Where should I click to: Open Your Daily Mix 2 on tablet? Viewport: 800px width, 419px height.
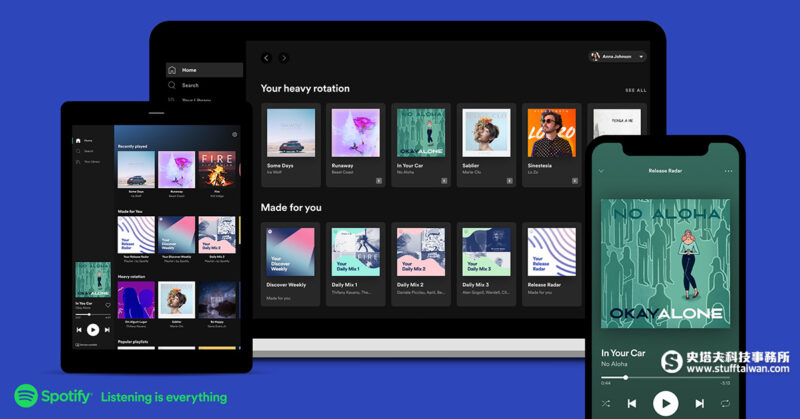pos(217,235)
